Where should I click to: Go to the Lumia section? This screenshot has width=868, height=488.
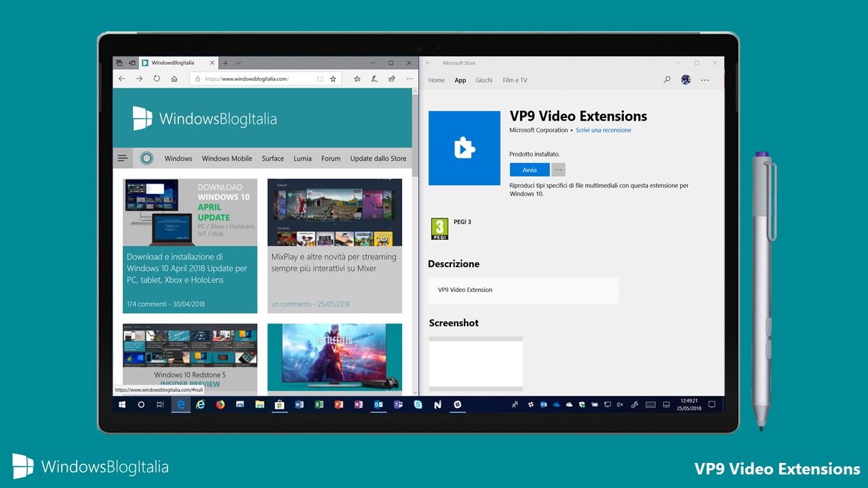[302, 159]
